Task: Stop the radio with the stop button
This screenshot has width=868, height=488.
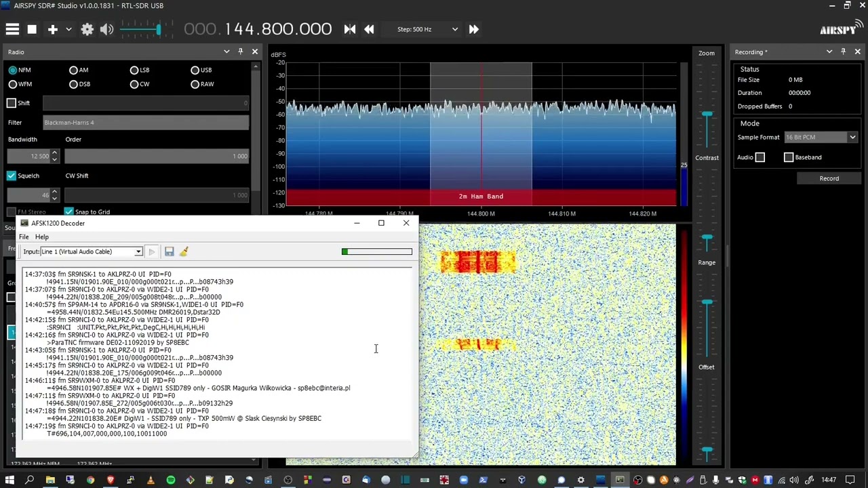Action: 32,29
